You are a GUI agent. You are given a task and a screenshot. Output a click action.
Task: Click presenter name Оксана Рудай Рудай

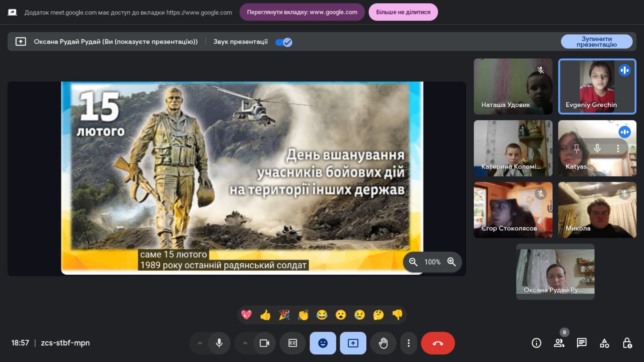click(x=67, y=41)
